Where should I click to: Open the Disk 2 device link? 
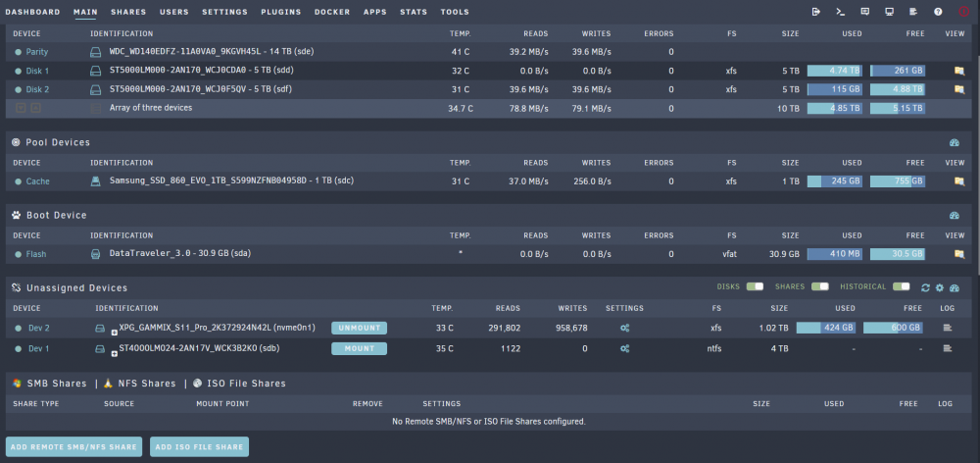coord(37,89)
